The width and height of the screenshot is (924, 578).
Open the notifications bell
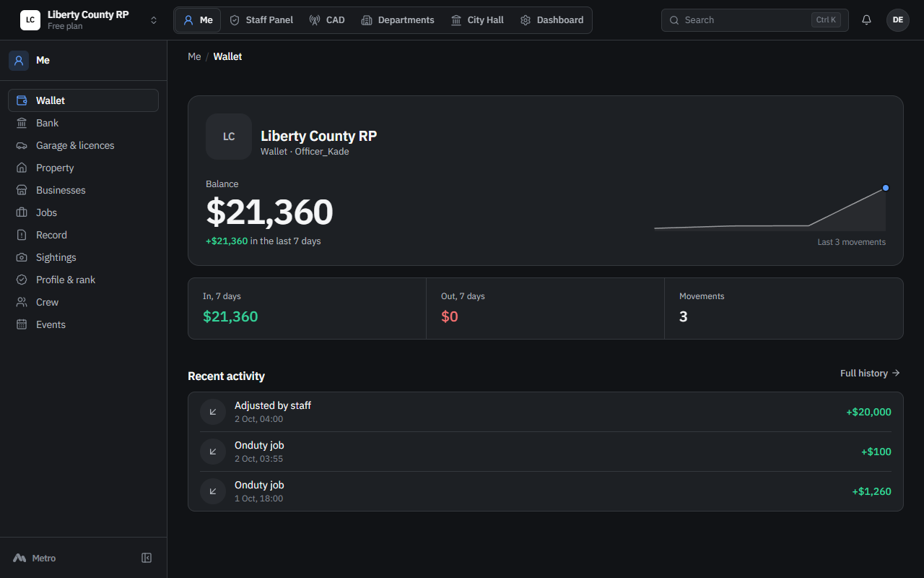click(866, 20)
